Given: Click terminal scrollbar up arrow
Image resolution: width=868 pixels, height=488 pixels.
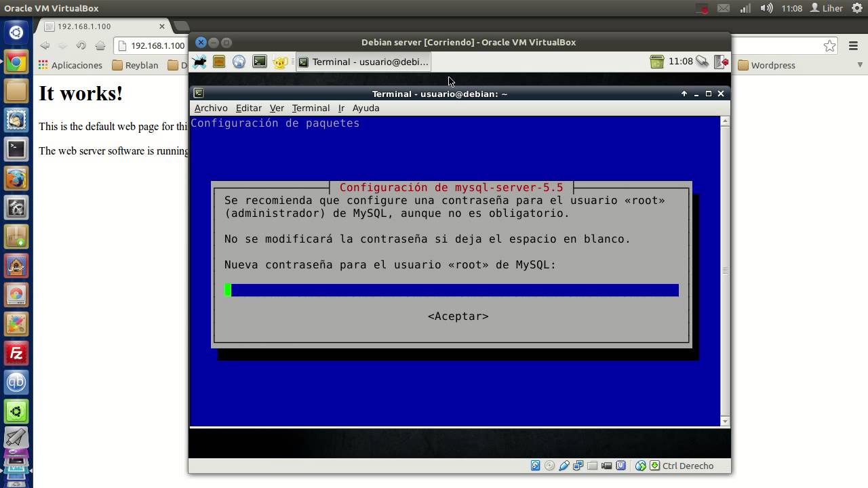Looking at the screenshot, I should [x=725, y=121].
